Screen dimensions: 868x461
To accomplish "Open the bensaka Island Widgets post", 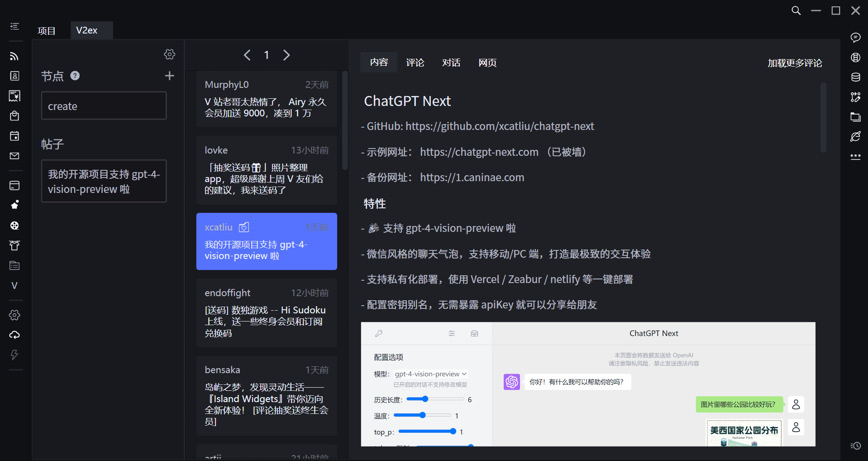I will (267, 396).
